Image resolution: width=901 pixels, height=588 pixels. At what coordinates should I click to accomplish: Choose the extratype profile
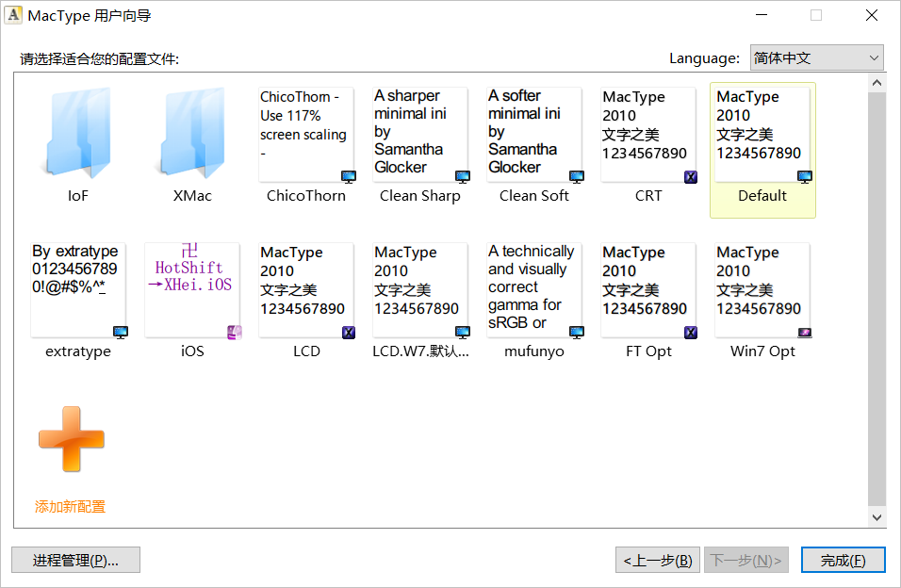pos(78,290)
